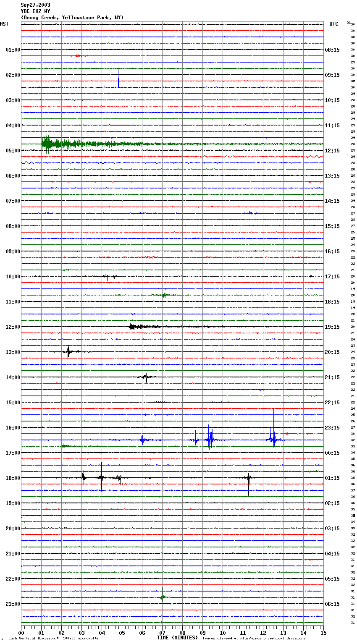This screenshot has width=357, height=644.
Task: Click the 05 minute tick label
Action: pos(122,633)
